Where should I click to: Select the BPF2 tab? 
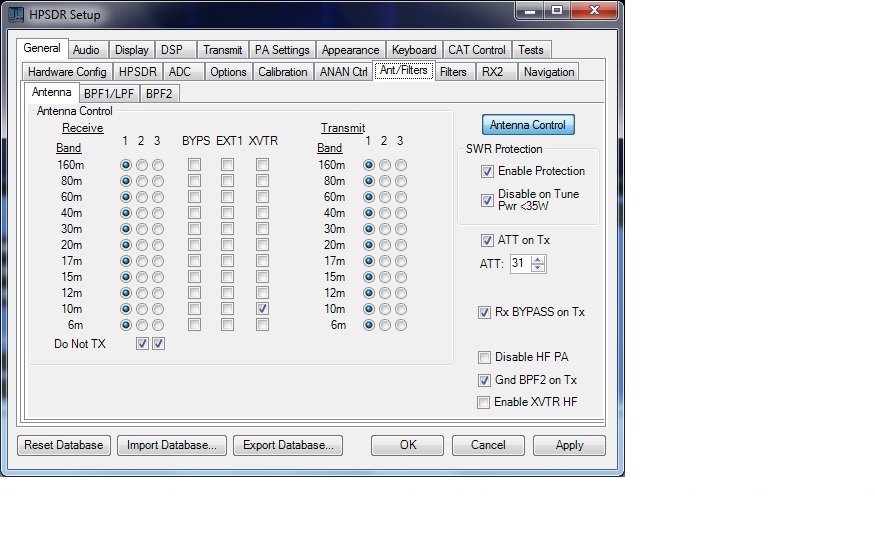coord(159,94)
